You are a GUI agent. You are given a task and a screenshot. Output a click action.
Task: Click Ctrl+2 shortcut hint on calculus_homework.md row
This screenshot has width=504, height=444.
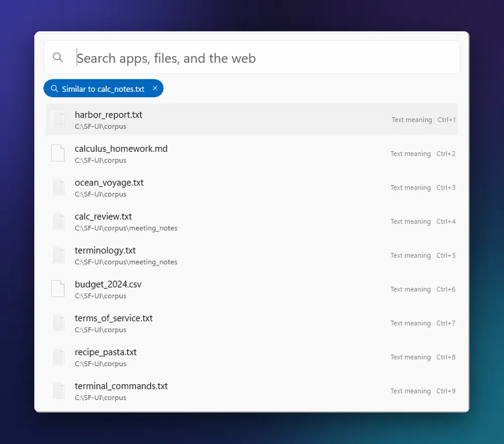(x=446, y=153)
